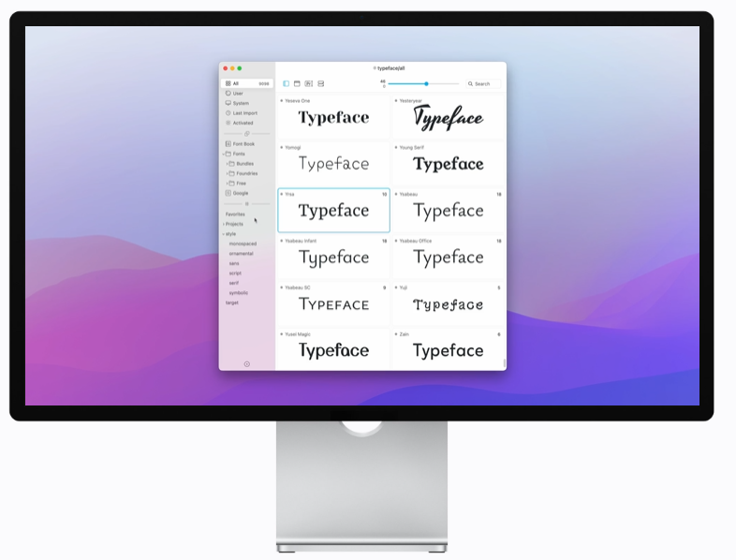Toggle the sidebar panel icon in toolbar
736x560 pixels.
tap(287, 84)
